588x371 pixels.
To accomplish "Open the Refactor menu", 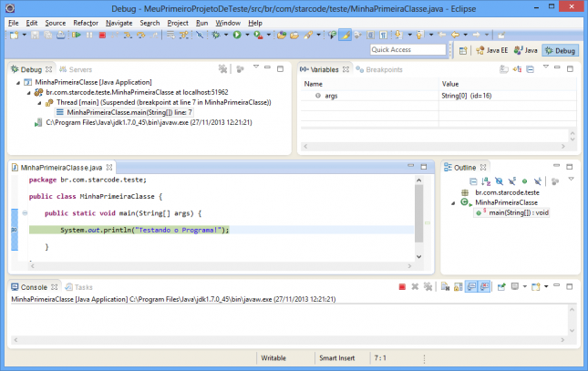I will tap(86, 23).
